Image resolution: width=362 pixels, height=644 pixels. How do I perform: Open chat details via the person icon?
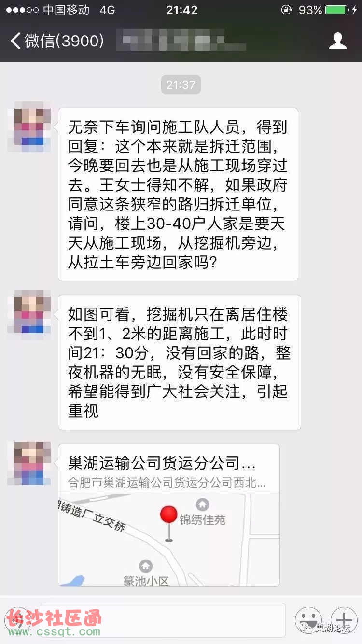coord(338,41)
